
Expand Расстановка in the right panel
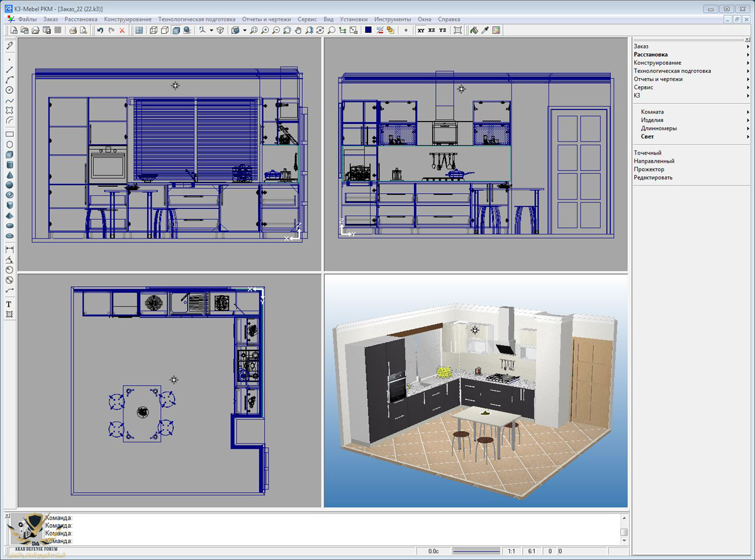pyautogui.click(x=691, y=55)
